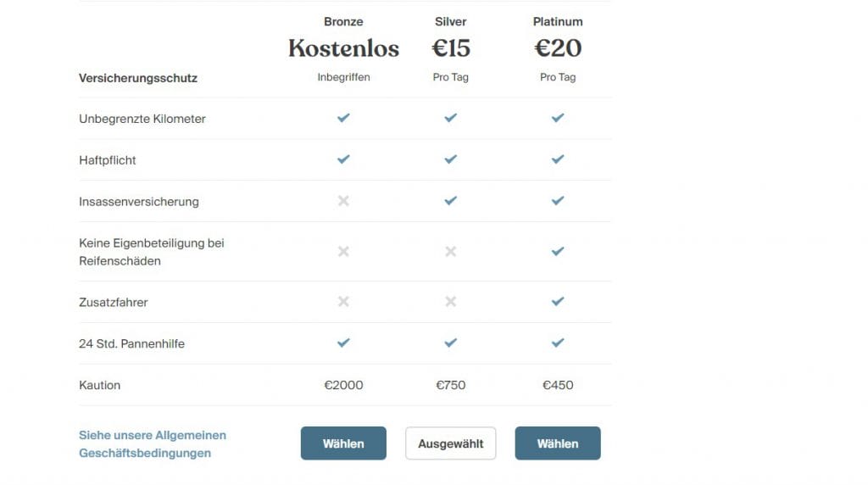This screenshot has width=868, height=485.
Task: Click the Platinum €20 plan header
Action: coord(558,48)
